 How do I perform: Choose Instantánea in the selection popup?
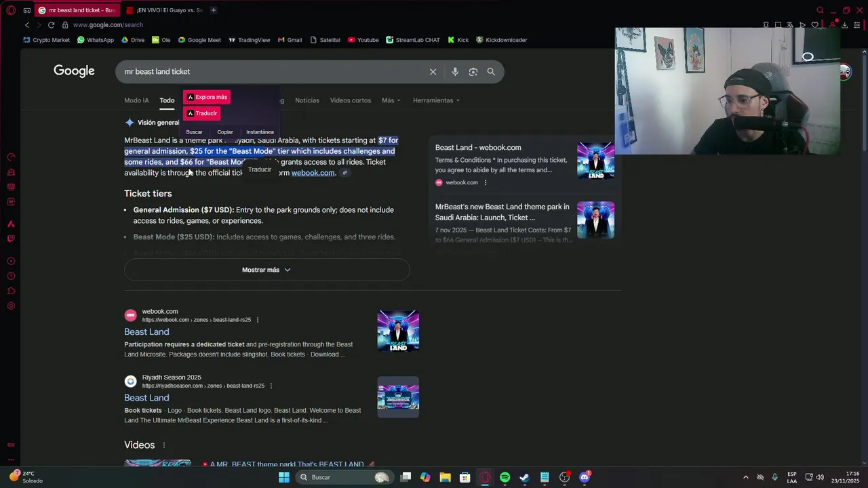[x=260, y=132]
